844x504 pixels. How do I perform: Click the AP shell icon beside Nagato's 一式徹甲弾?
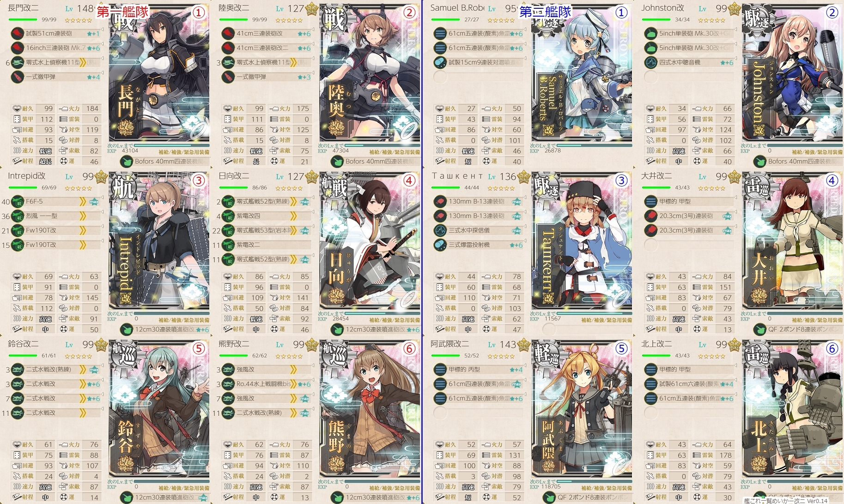click(18, 77)
